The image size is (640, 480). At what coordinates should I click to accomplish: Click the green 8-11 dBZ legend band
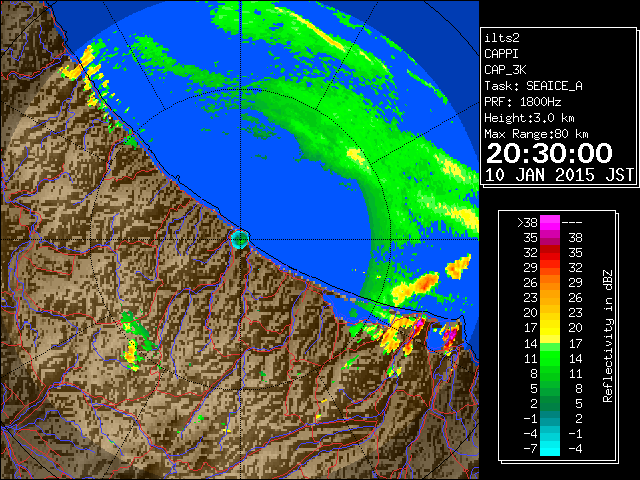(x=550, y=373)
